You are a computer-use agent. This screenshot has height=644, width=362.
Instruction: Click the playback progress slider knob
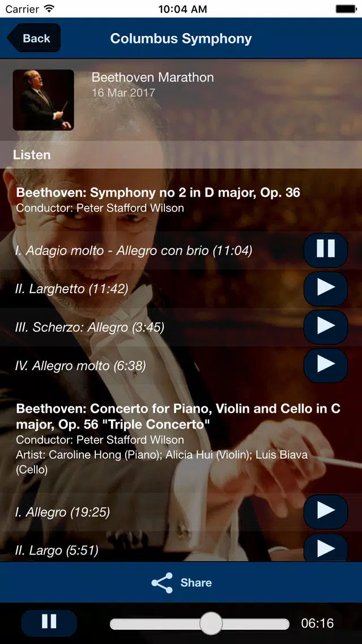coord(211,624)
